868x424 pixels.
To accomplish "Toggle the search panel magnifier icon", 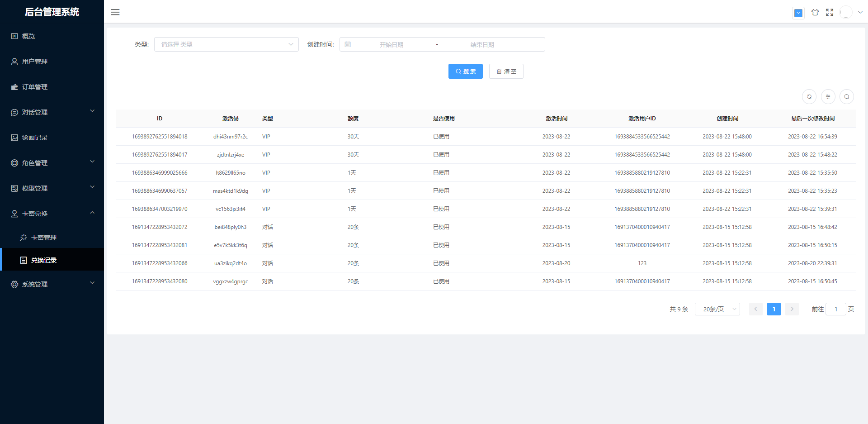I will coord(846,96).
